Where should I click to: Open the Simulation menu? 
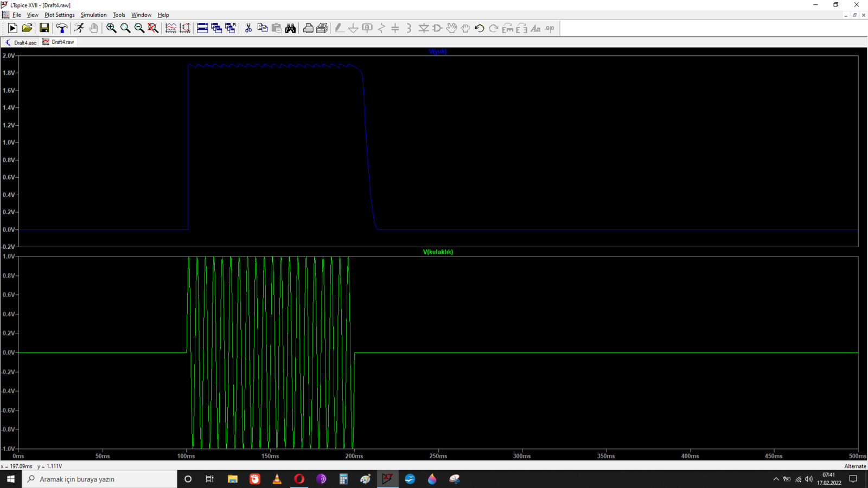coord(94,15)
